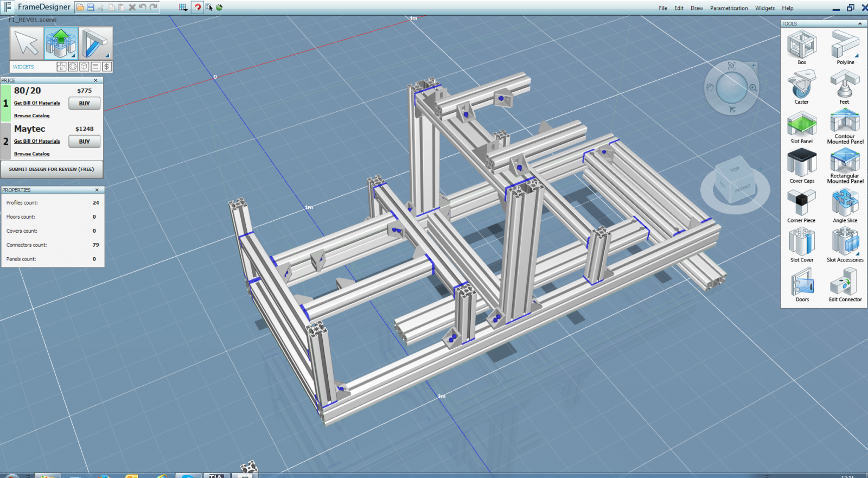This screenshot has width=868, height=478.
Task: Click the fit-view cube on navigation wheel
Action: [731, 66]
